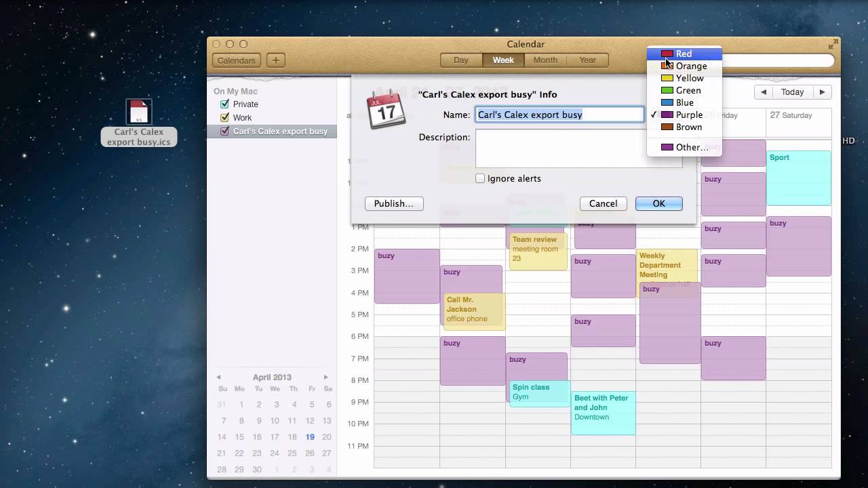Image resolution: width=868 pixels, height=488 pixels.
Task: Switch to Month view
Action: [545, 60]
